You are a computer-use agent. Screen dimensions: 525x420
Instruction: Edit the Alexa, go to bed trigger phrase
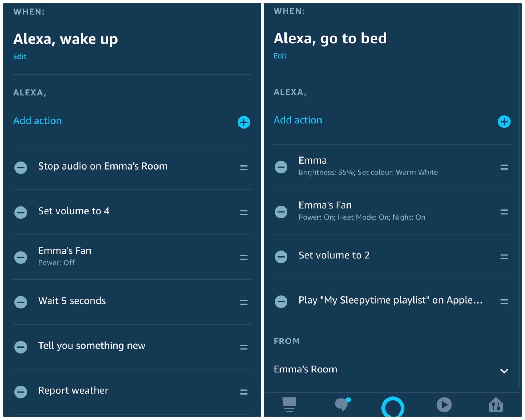point(280,56)
